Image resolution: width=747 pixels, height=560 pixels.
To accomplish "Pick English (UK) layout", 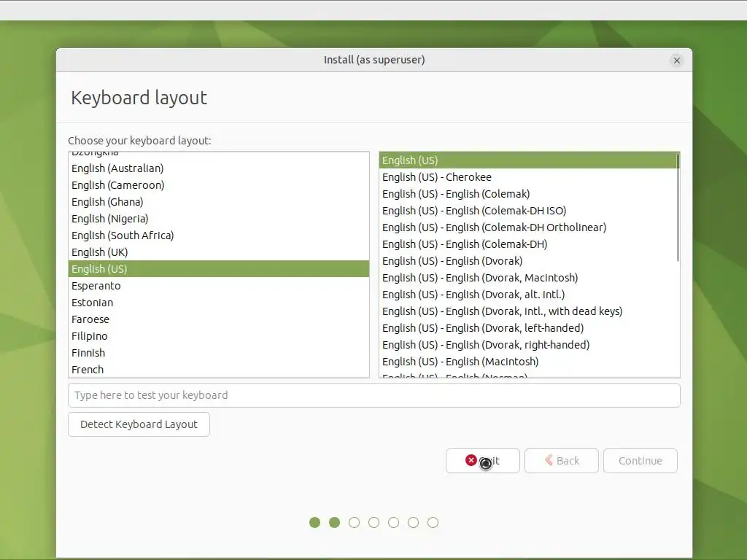I will tap(219, 252).
